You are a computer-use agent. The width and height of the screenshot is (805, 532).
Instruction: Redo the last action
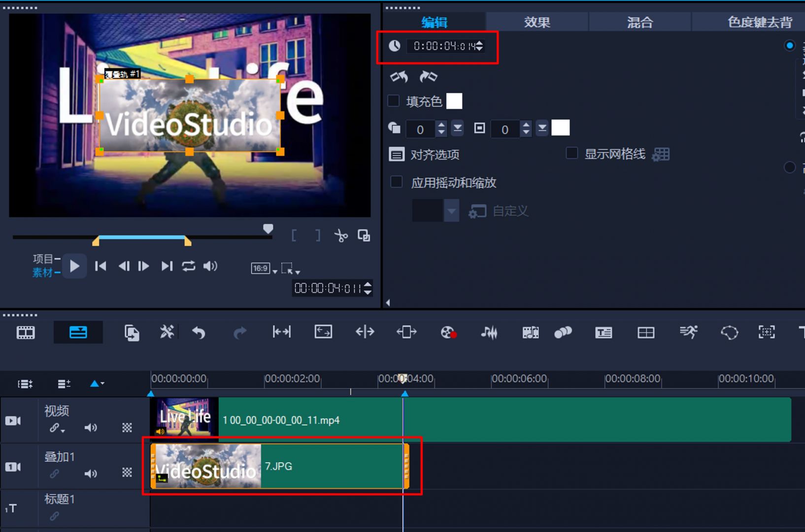coord(240,333)
